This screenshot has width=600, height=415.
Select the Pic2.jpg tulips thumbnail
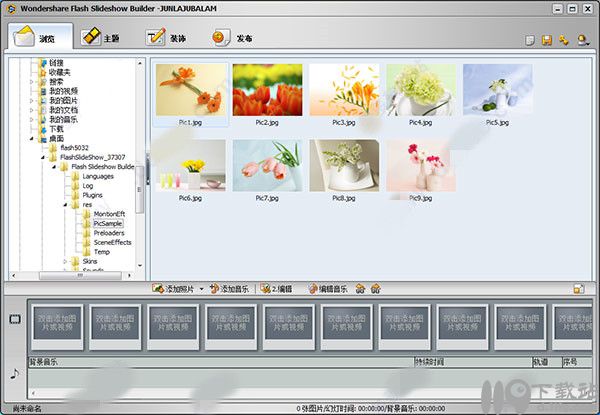point(267,90)
